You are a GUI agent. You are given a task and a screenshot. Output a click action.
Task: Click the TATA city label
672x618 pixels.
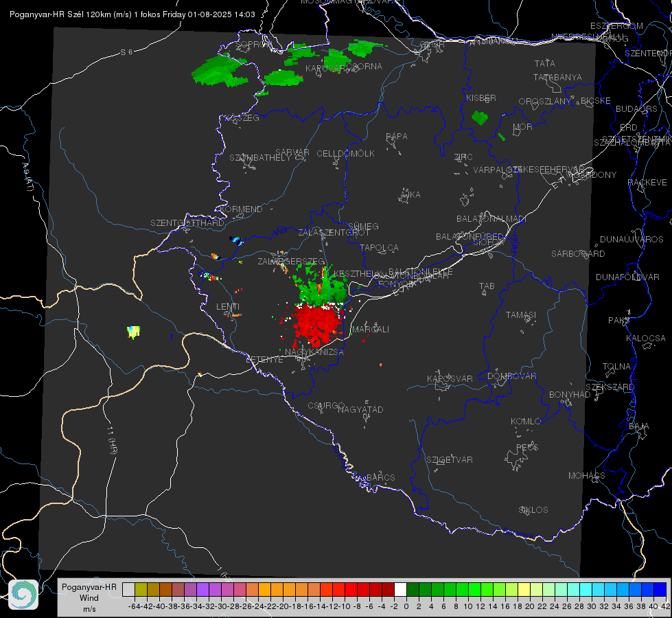(x=545, y=63)
